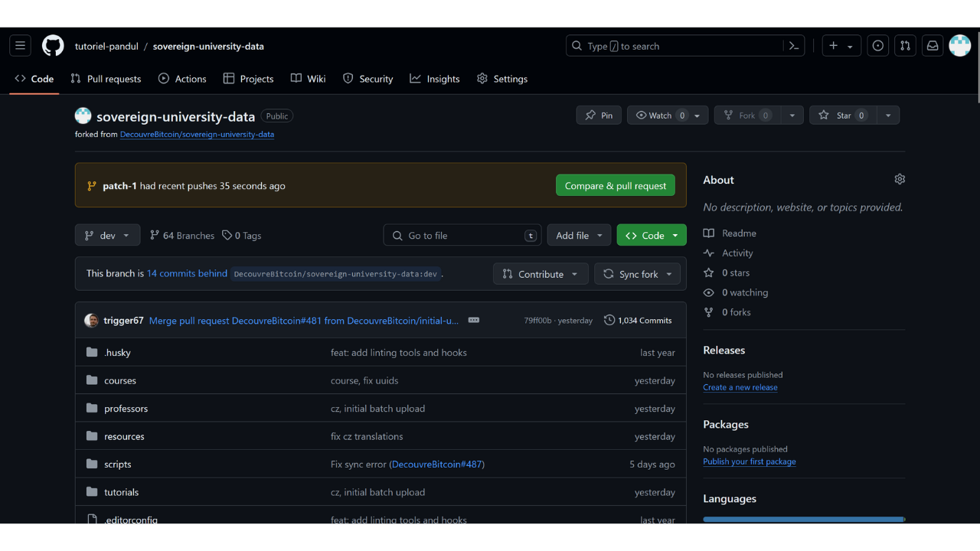This screenshot has height=551, width=980.
Task: Open the professors folder name
Action: click(126, 409)
